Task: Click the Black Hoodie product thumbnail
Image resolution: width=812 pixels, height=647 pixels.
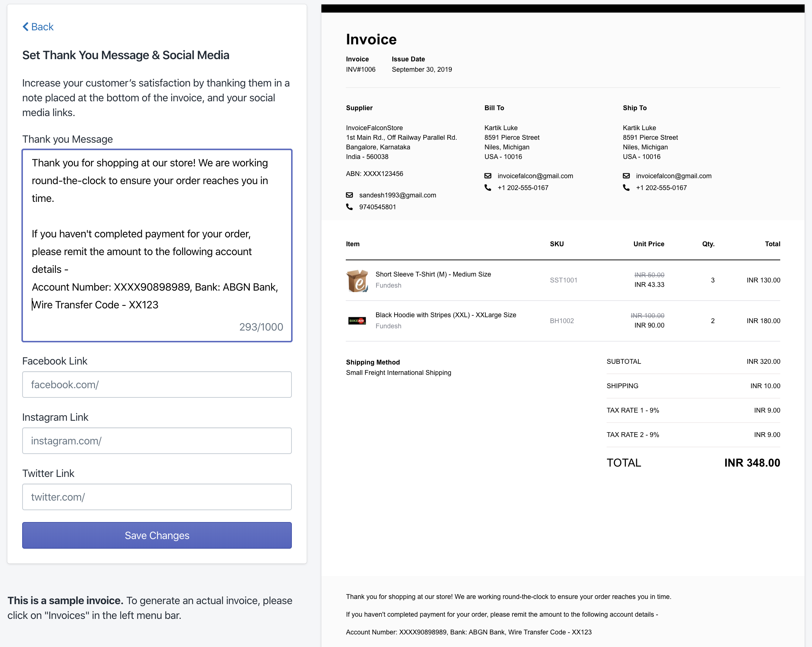Action: point(357,321)
